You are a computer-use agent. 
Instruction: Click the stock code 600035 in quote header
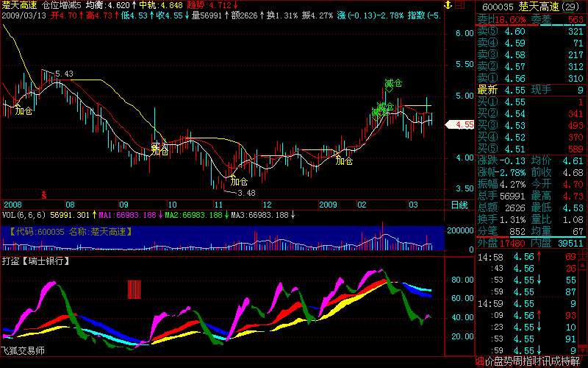tap(498, 7)
